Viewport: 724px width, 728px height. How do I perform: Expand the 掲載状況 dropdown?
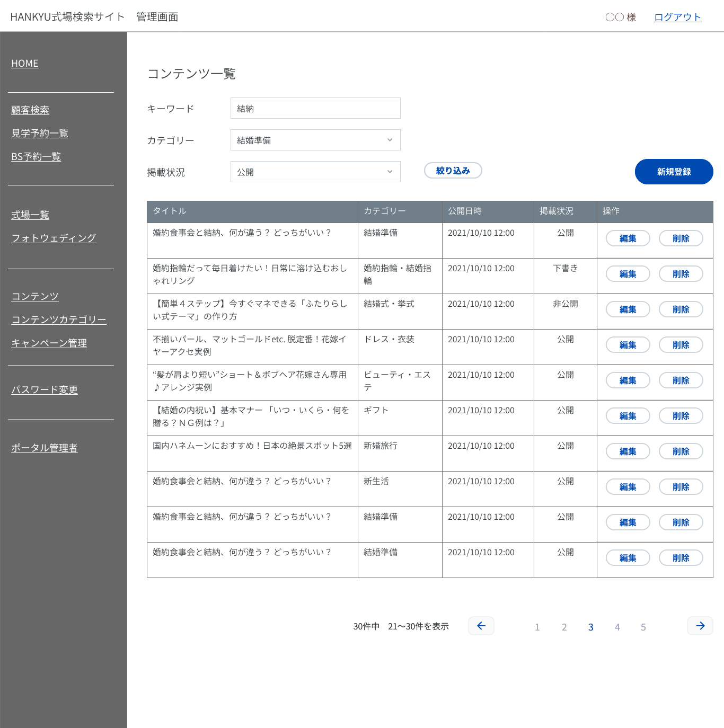[315, 172]
